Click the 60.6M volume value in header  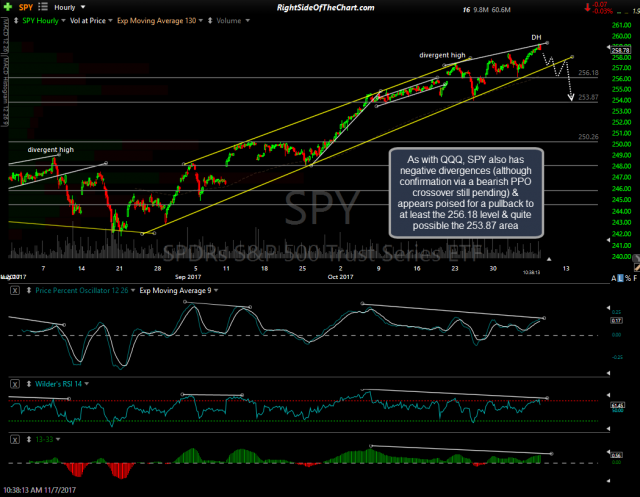pos(501,10)
